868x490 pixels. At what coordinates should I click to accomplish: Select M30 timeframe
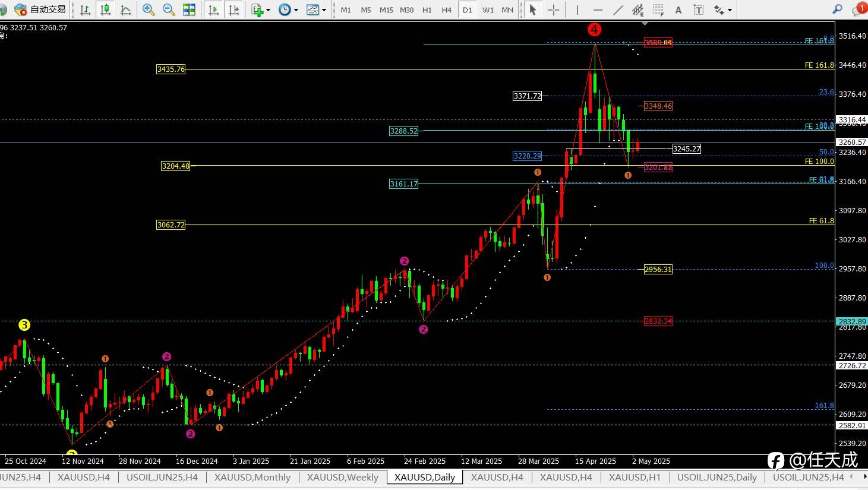(x=407, y=10)
